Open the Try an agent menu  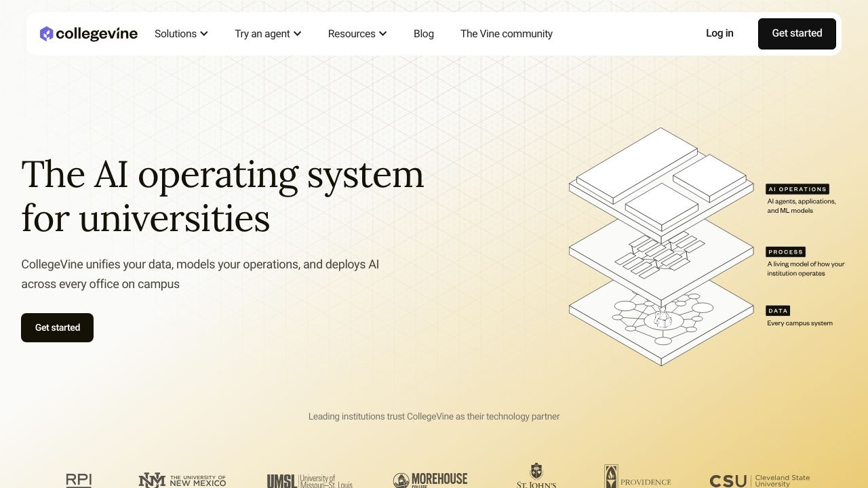click(268, 34)
